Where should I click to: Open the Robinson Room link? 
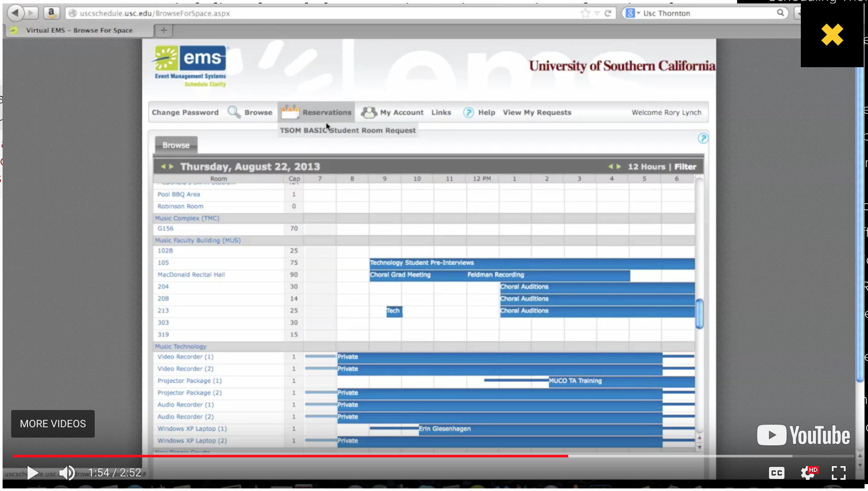[x=180, y=206]
